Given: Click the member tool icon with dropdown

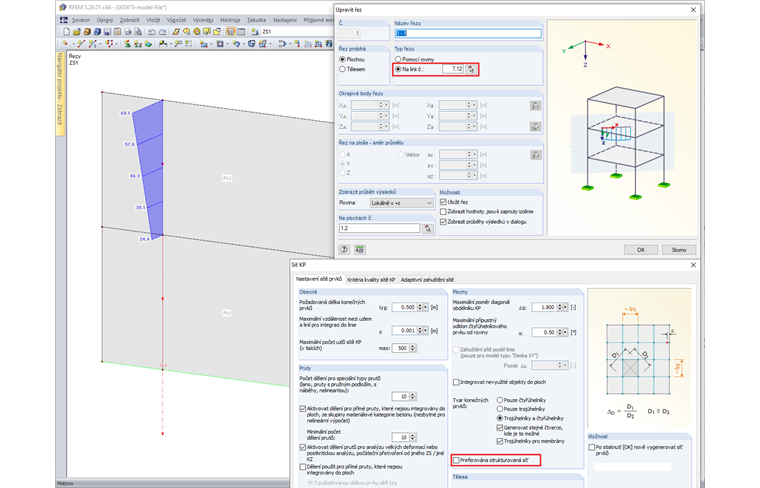Looking at the screenshot, I should click(x=95, y=44).
